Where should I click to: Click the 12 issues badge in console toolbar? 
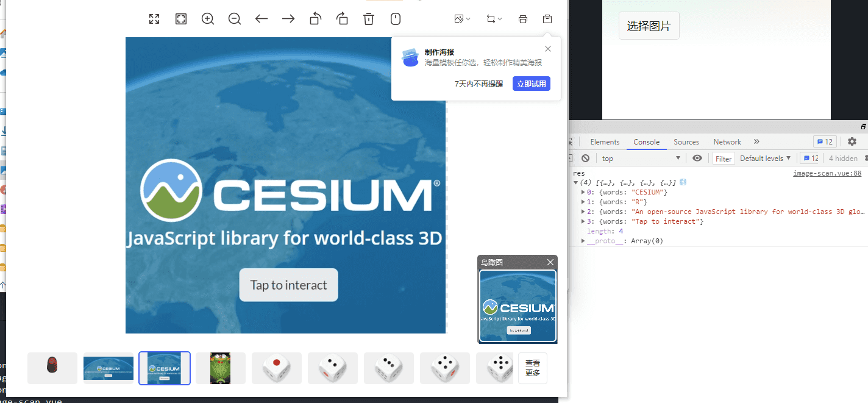[809, 159]
